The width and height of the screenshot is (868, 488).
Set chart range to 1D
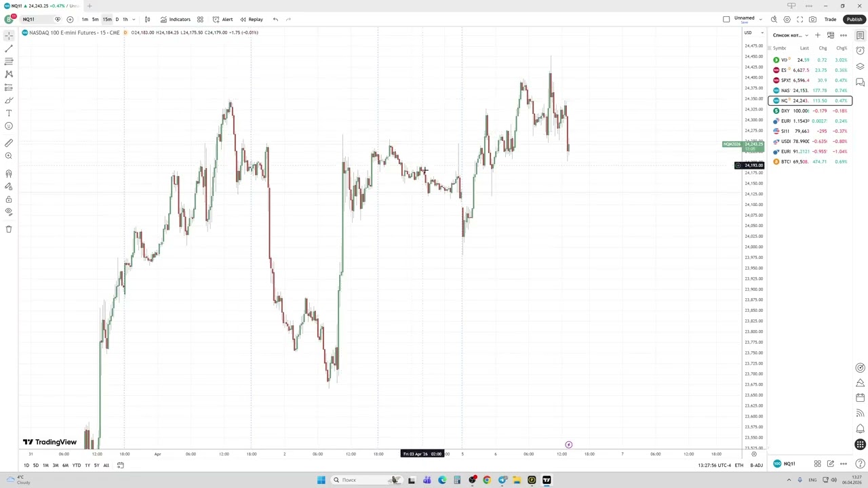[x=26, y=466]
